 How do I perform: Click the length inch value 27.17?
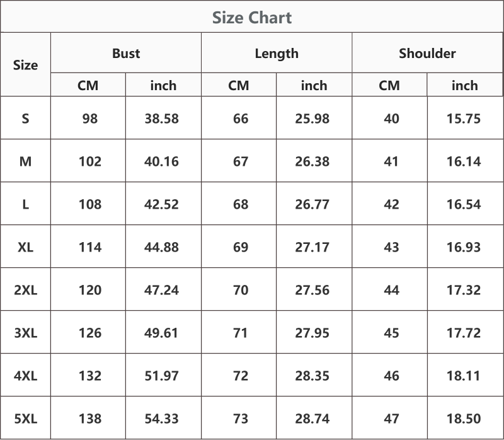tap(312, 247)
